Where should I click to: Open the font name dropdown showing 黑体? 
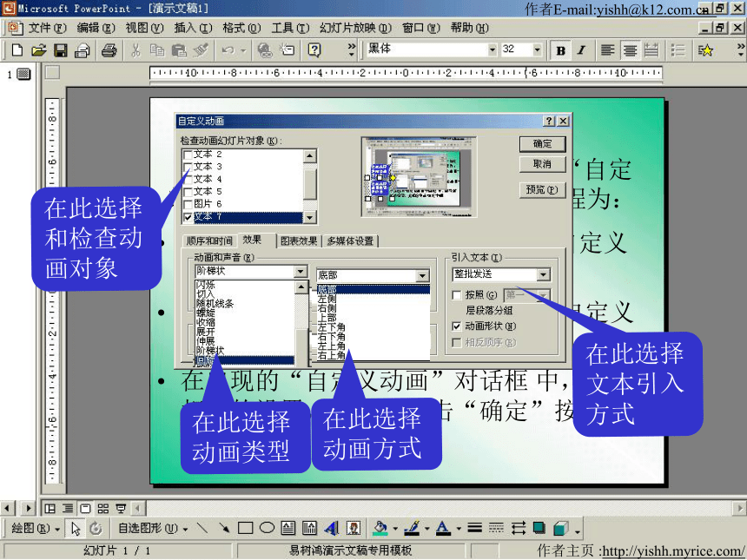click(x=492, y=49)
